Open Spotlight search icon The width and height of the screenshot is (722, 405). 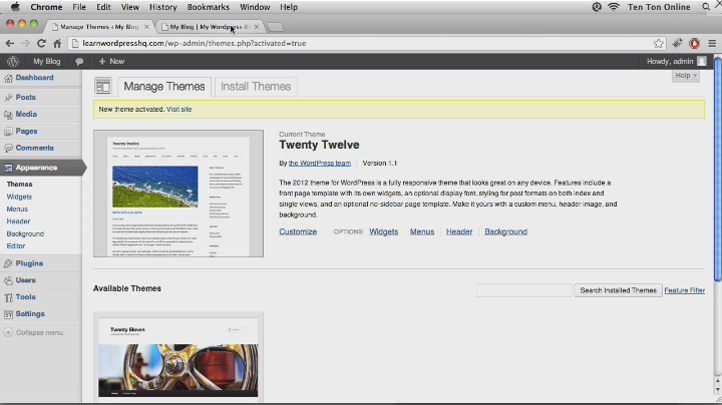pos(705,7)
